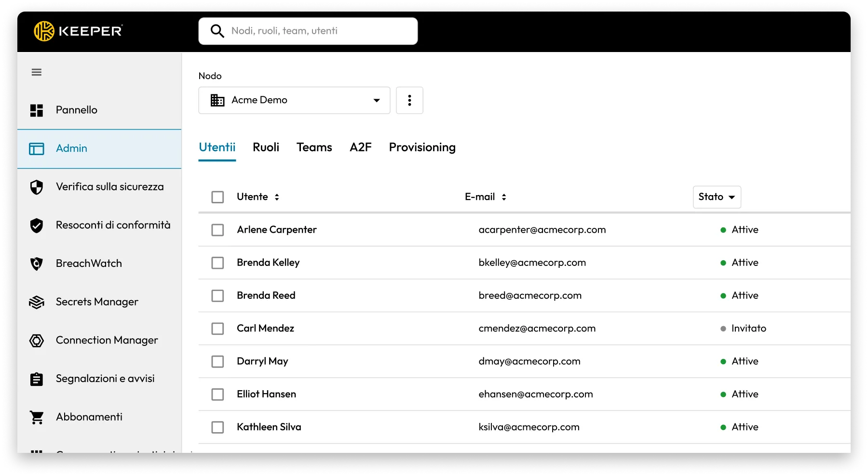The width and height of the screenshot is (868, 476).
Task: Click email ksilva@acmecorp.com
Action: click(x=529, y=427)
